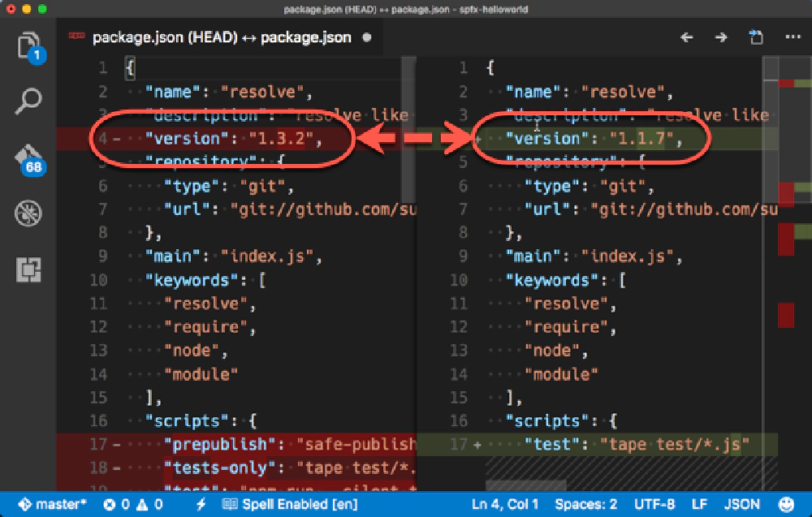This screenshot has height=517, width=812.
Task: Open the errors and warnings counter
Action: click(x=132, y=504)
